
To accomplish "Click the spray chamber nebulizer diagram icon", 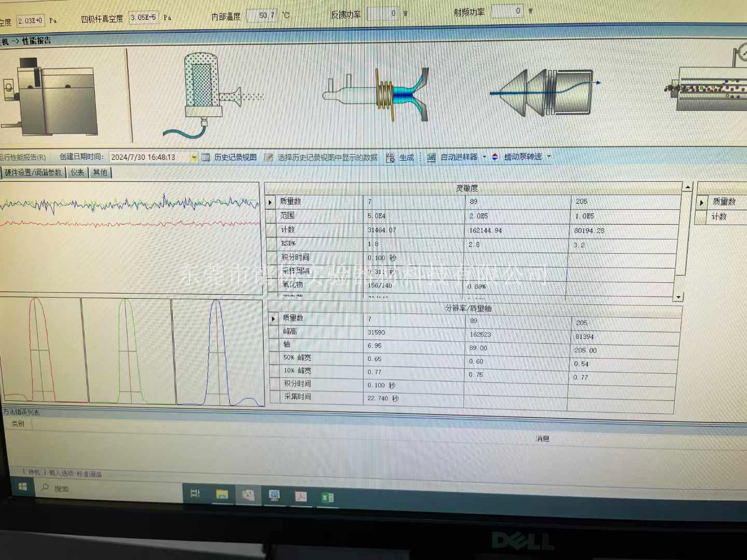I will click(x=213, y=96).
